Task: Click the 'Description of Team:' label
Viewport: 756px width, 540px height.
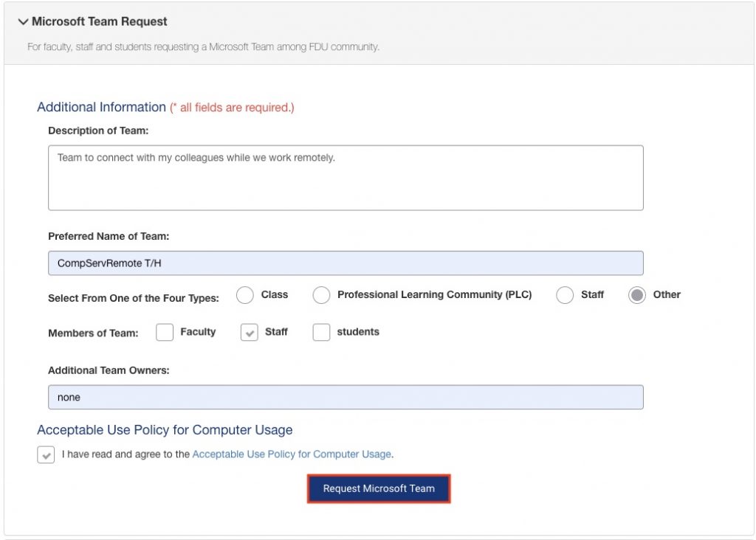Action: click(x=98, y=131)
